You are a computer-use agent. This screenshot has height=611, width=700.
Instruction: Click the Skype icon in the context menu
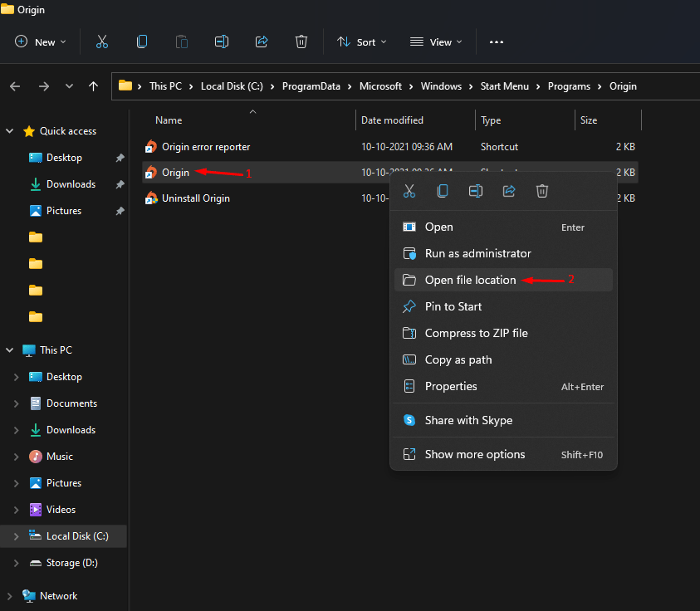(x=409, y=420)
